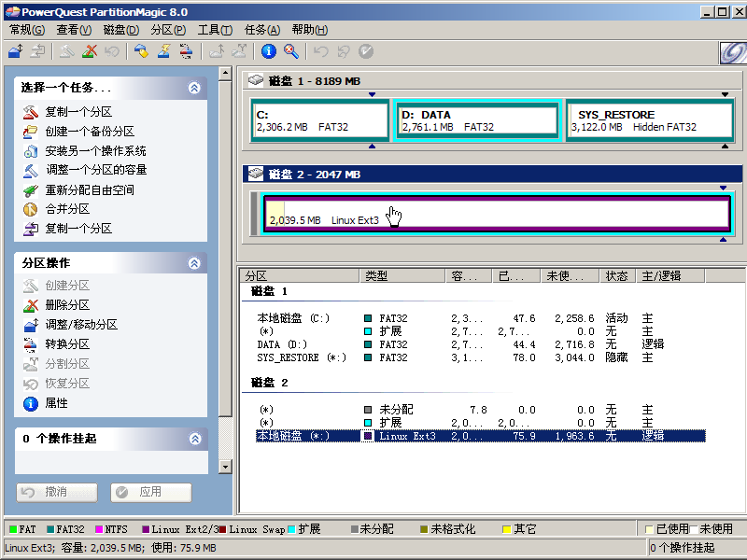Open the 帮助(H) menu
Screen dimensions: 747x560
pos(310,30)
